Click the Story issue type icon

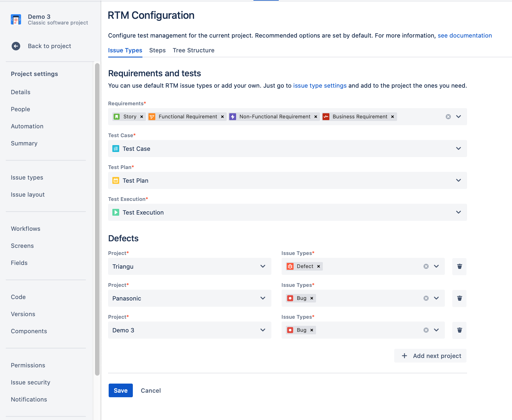pyautogui.click(x=117, y=116)
